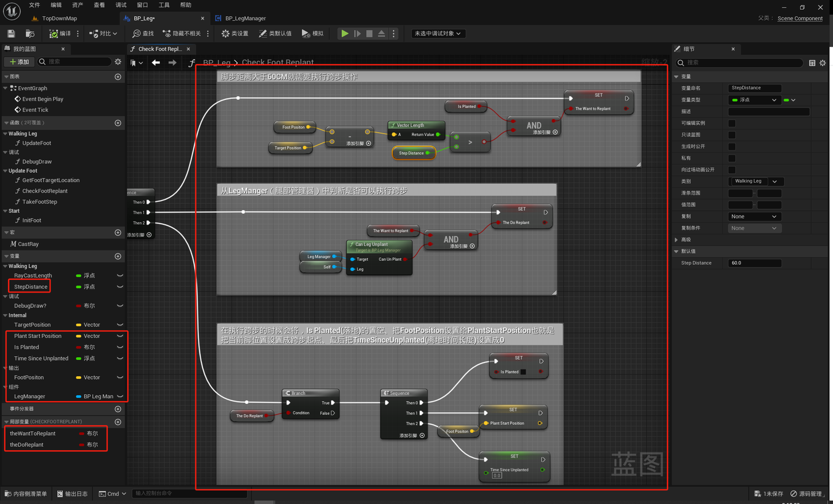Image resolution: width=833 pixels, height=504 pixels.
Task: Open the 变量类型 float dropdown
Action: [x=754, y=100]
